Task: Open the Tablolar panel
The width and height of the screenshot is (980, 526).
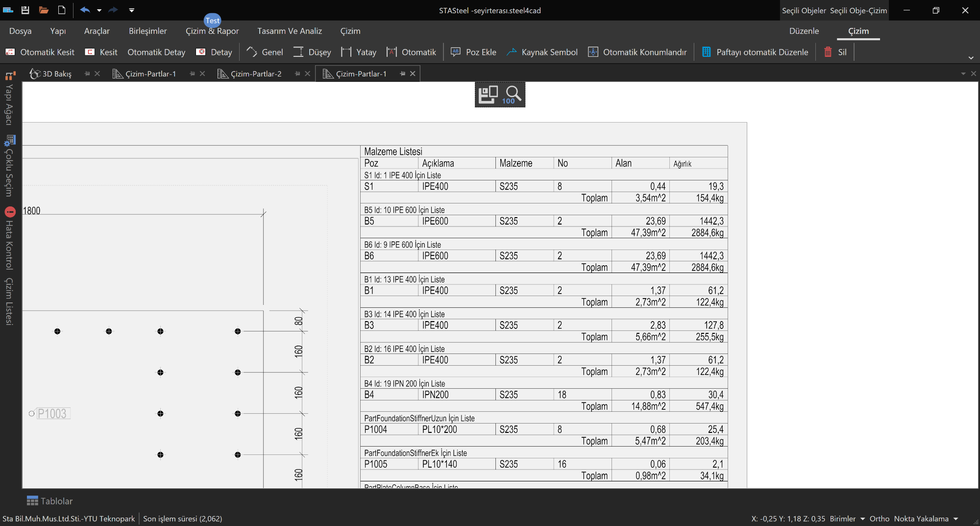Action: click(x=50, y=501)
